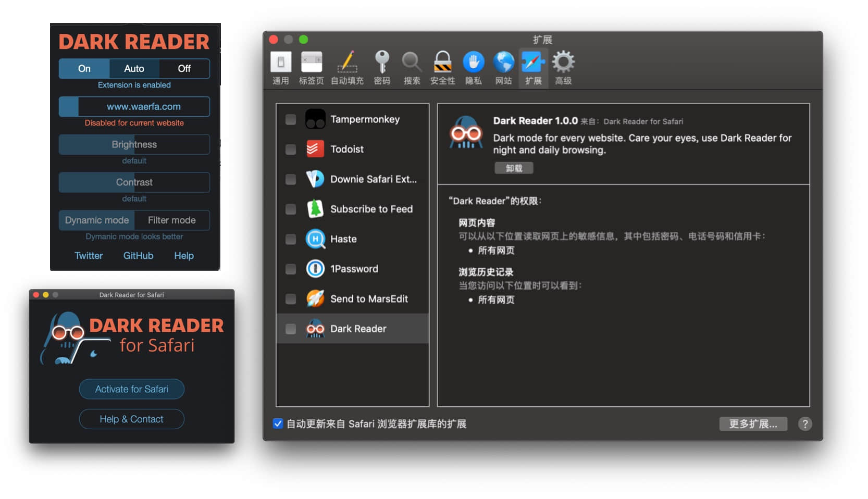Select Dark Reader row in extensions list

pos(352,329)
